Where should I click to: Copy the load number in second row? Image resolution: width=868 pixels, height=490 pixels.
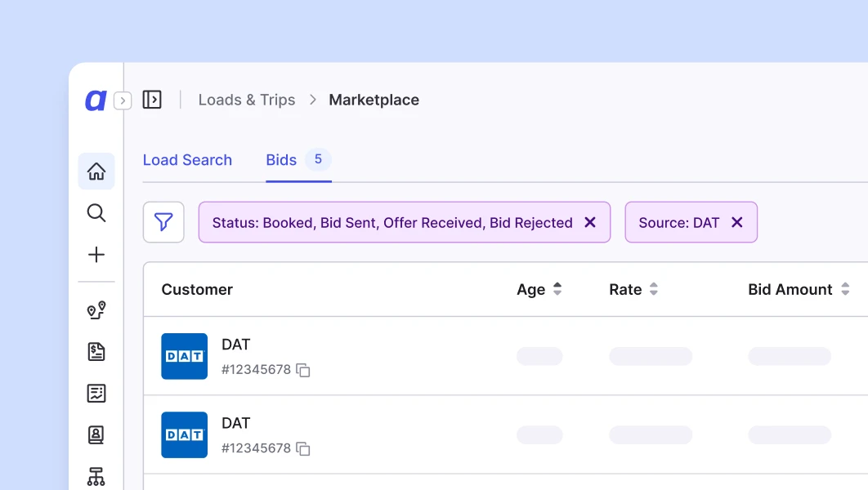302,448
